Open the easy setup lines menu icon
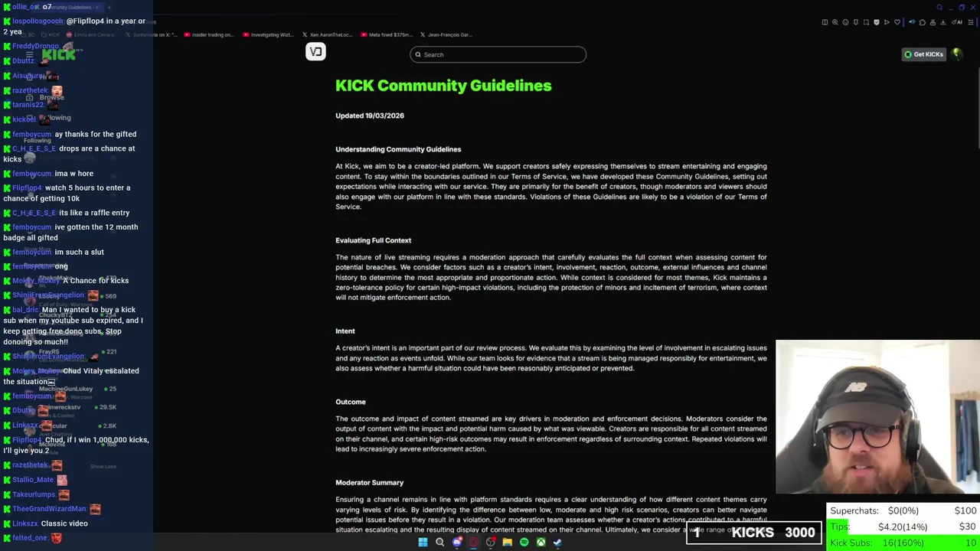Image resolution: width=980 pixels, height=551 pixels. tap(971, 22)
